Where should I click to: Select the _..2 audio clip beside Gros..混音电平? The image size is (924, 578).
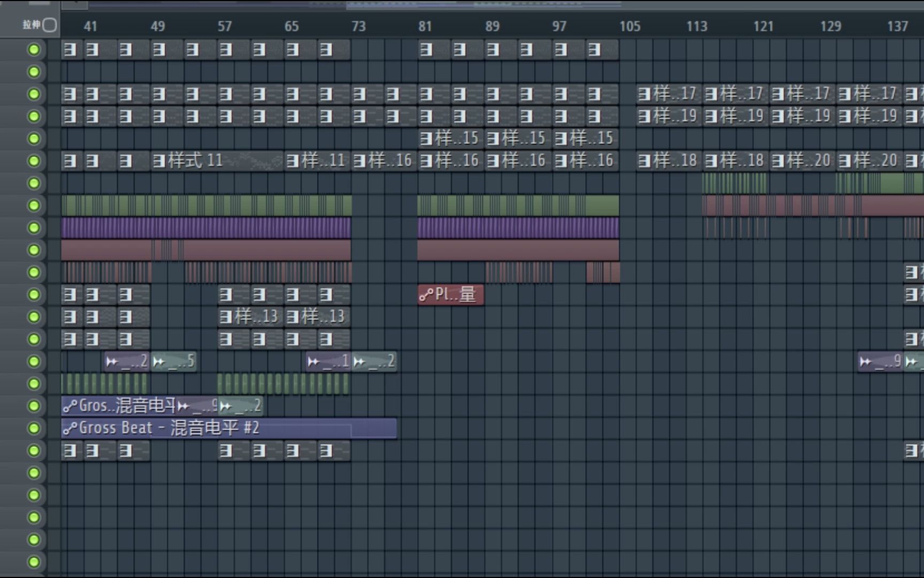241,406
